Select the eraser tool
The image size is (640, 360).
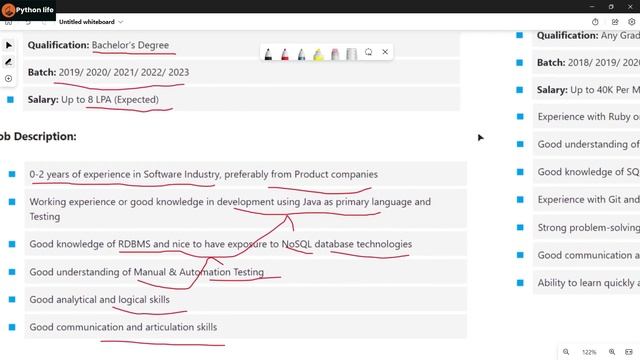coord(335,54)
